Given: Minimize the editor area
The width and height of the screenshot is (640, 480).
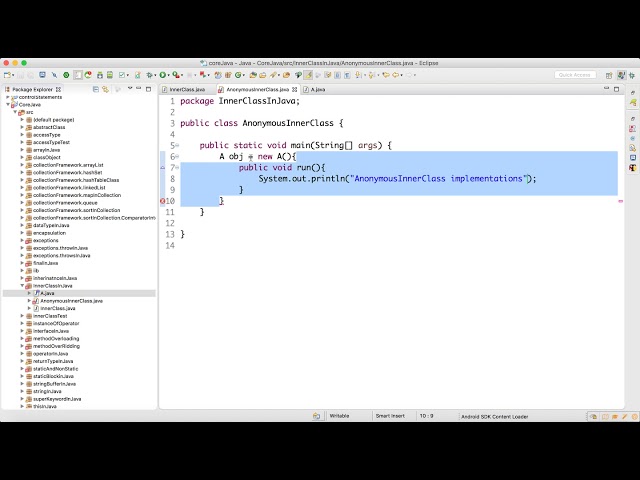Looking at the screenshot, I should coord(606,88).
